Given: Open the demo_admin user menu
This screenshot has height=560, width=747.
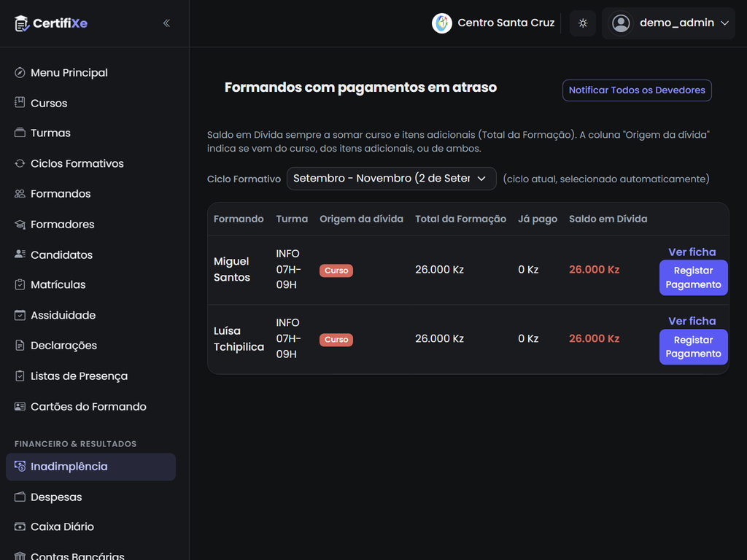Looking at the screenshot, I should pos(668,23).
